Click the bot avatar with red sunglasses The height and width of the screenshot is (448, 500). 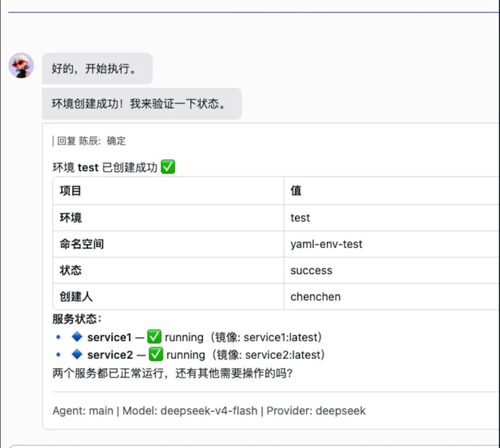(21, 65)
